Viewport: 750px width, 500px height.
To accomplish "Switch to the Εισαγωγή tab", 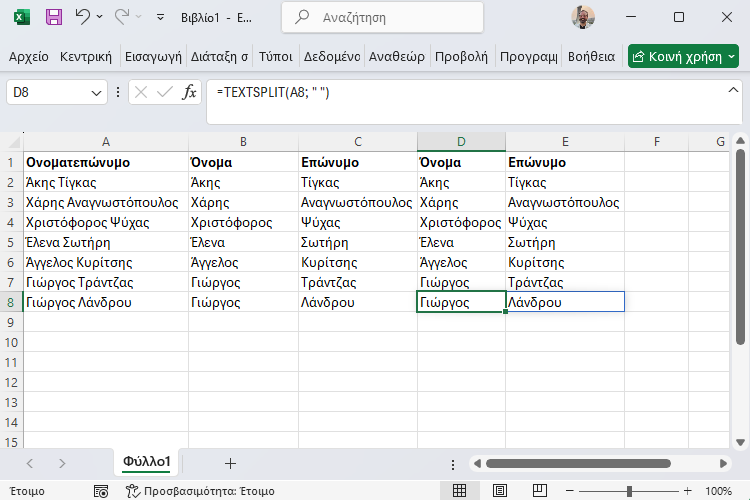I will (x=153, y=56).
